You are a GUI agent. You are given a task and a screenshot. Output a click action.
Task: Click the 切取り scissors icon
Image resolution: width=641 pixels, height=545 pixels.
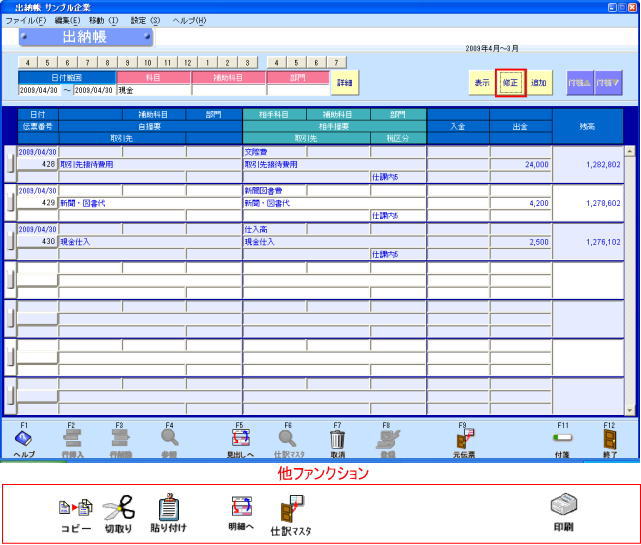click(119, 507)
